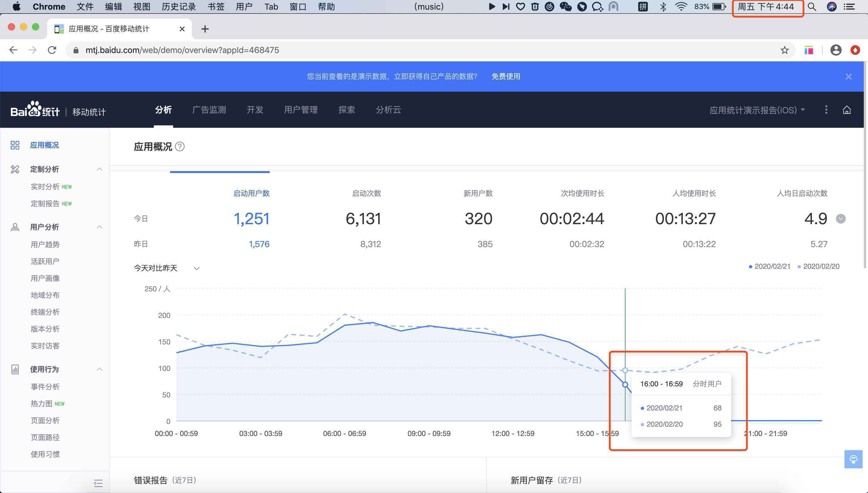Collapse the 定制分析 sidebar section
The image size is (868, 493).
(x=99, y=169)
